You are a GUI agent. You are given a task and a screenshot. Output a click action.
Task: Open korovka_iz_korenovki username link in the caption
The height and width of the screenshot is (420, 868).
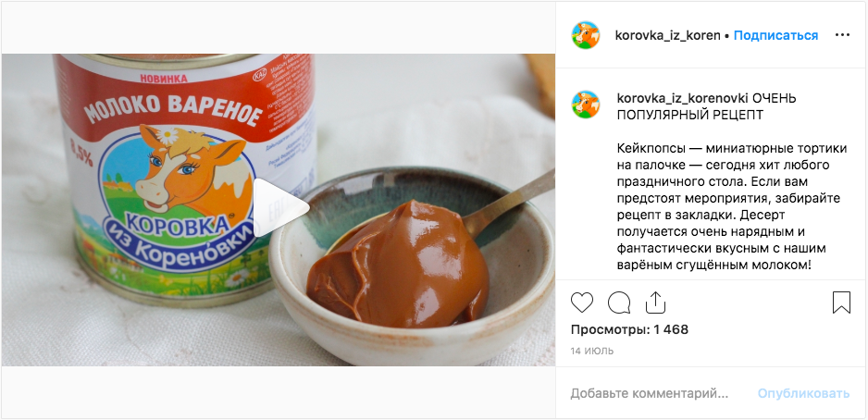click(x=683, y=98)
